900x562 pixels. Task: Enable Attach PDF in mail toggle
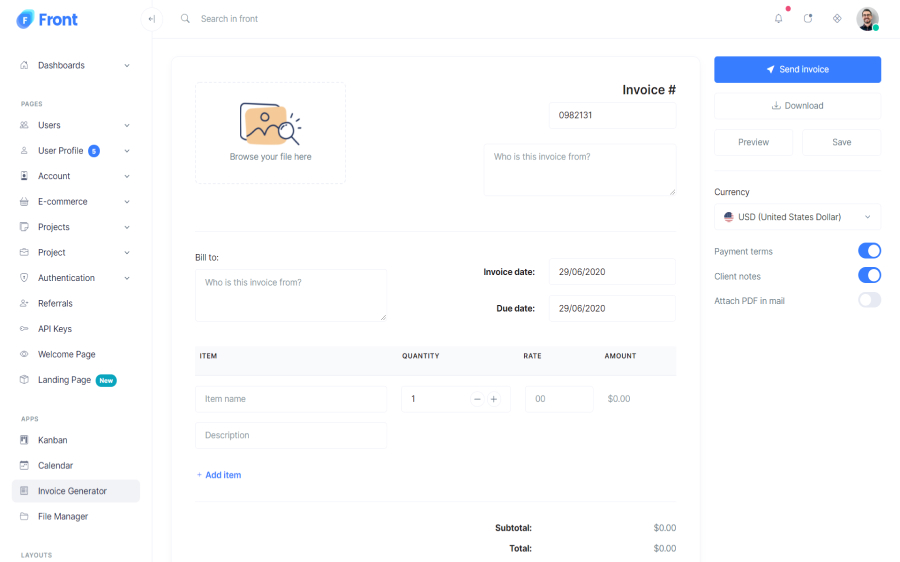[x=869, y=300]
